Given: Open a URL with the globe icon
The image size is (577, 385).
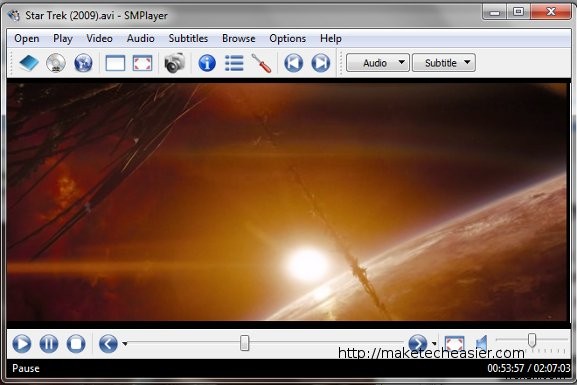Looking at the screenshot, I should tap(83, 63).
